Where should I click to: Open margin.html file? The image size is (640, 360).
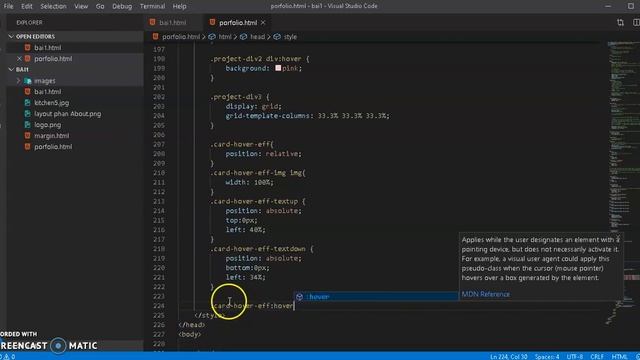pos(51,136)
